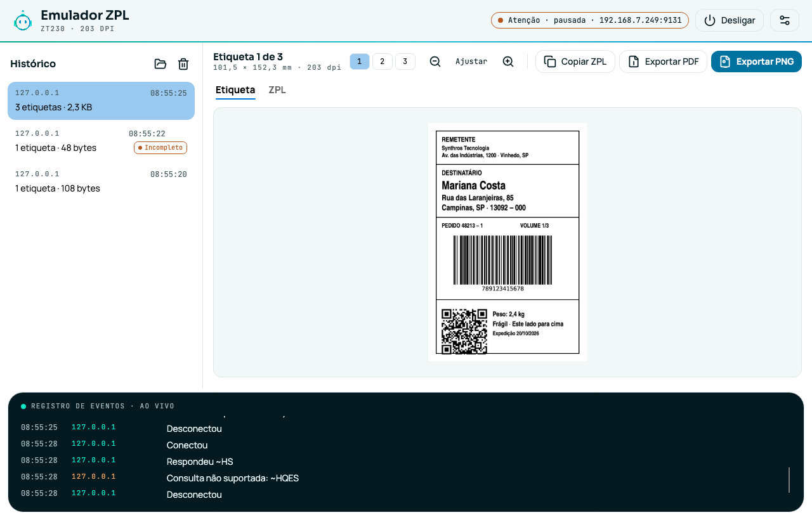The height and width of the screenshot is (520, 812).
Task: Open the 108 bytes history entry at 08:55:20
Action: coord(101,181)
